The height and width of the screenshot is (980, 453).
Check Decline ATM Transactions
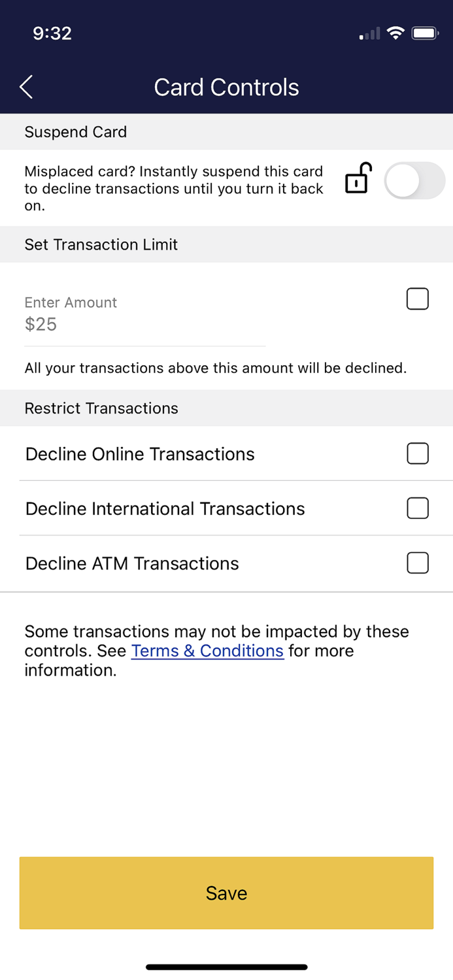tap(417, 563)
